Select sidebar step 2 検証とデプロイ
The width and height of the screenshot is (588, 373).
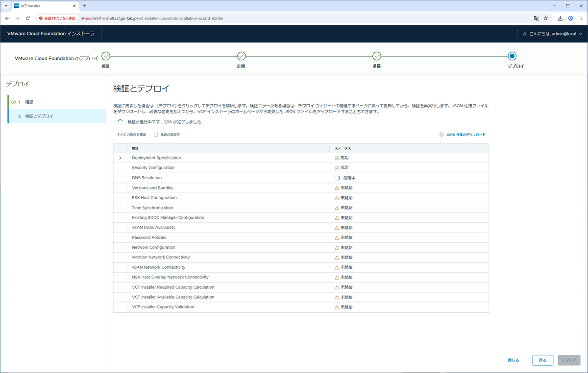[56, 116]
